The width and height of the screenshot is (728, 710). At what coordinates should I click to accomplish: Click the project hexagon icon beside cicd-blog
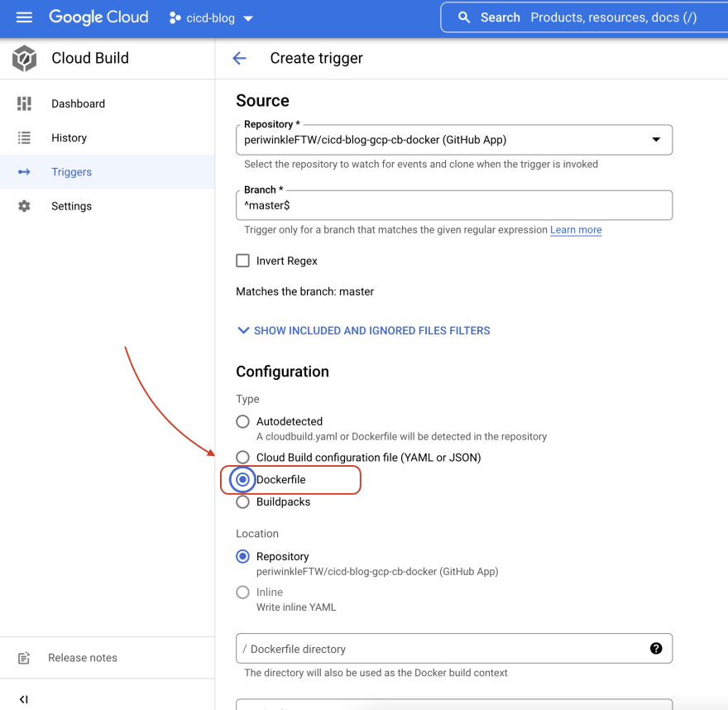pos(175,18)
